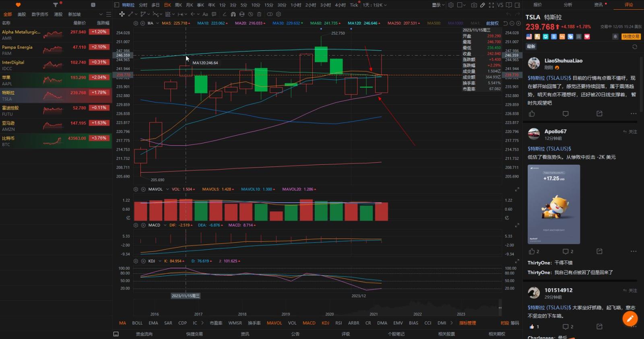Zoom in chart with plus icon
644x339 pixels.
click(518, 23)
